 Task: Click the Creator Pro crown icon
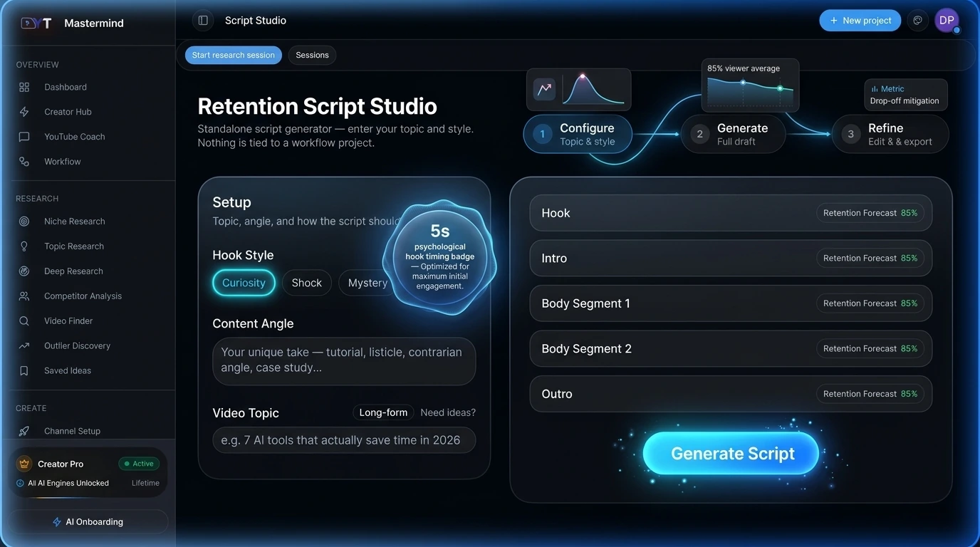point(25,464)
